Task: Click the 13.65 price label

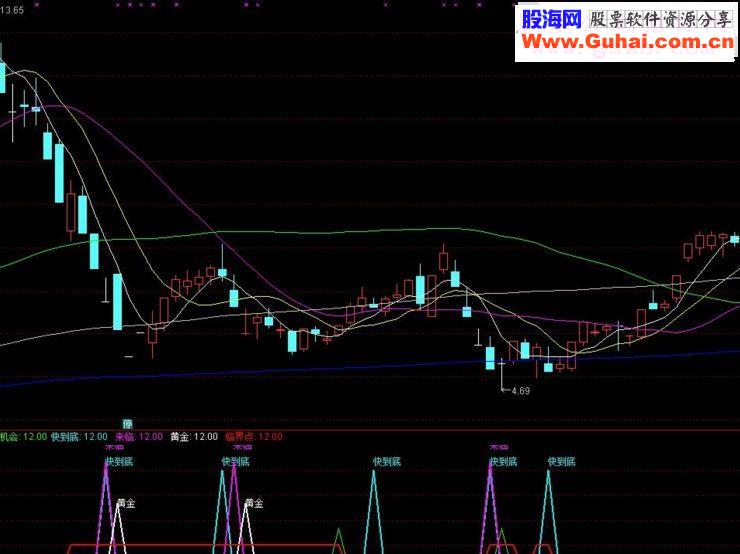Action: [x=12, y=10]
